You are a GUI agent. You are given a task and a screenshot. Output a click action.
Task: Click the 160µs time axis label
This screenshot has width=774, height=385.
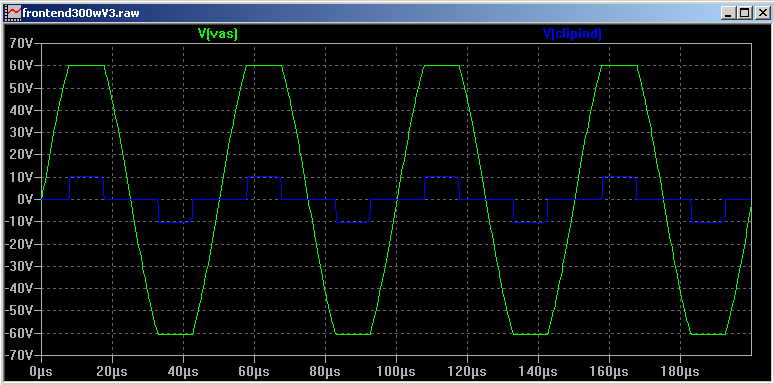(610, 372)
